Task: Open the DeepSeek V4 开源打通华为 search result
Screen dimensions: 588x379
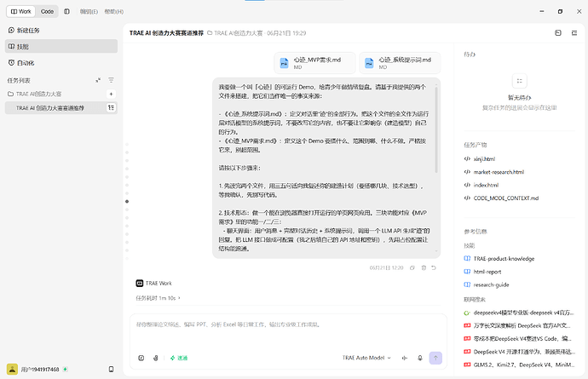Action: tap(524, 352)
